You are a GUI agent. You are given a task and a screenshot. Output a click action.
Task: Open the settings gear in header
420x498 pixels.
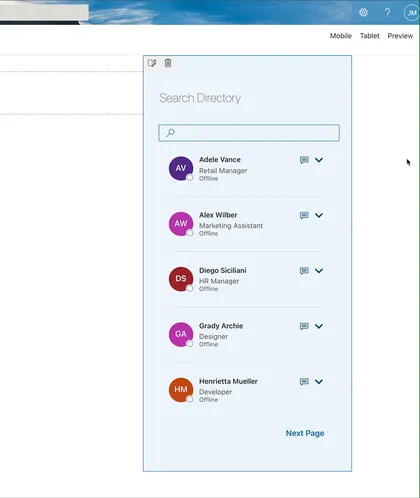coord(363,13)
